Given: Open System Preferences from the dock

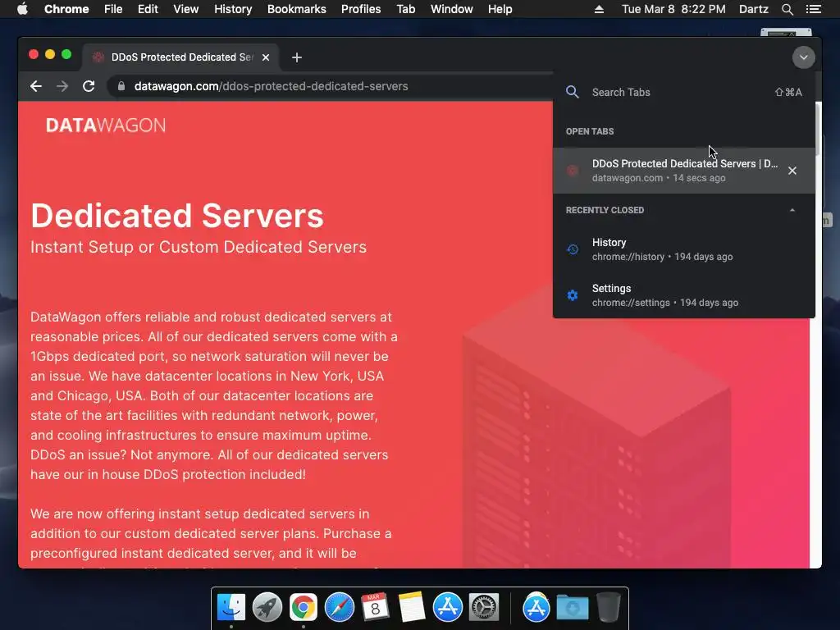Looking at the screenshot, I should [x=484, y=607].
